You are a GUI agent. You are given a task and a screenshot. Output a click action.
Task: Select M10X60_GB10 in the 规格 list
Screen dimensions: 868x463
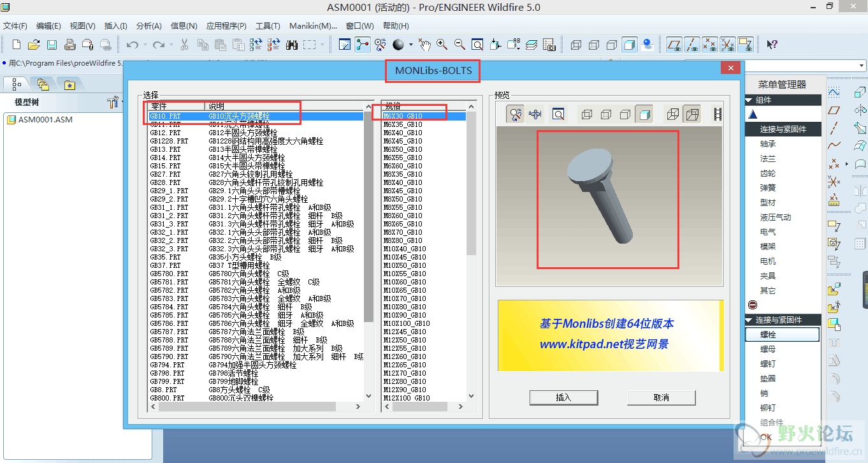[x=424, y=282]
